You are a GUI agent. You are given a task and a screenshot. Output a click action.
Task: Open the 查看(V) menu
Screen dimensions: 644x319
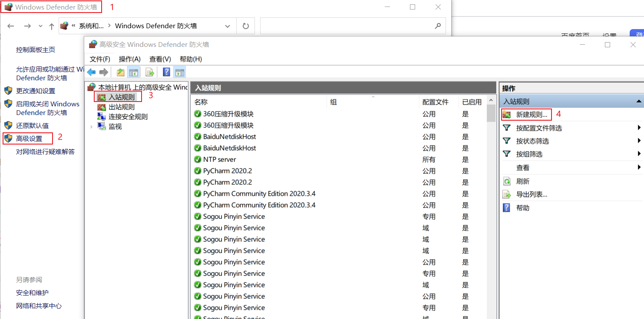[159, 59]
